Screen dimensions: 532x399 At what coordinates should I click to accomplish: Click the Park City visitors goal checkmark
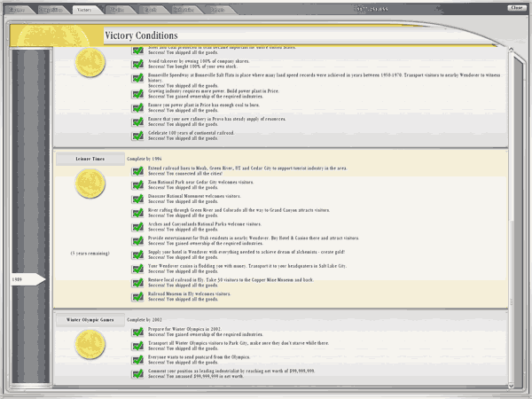pos(137,346)
